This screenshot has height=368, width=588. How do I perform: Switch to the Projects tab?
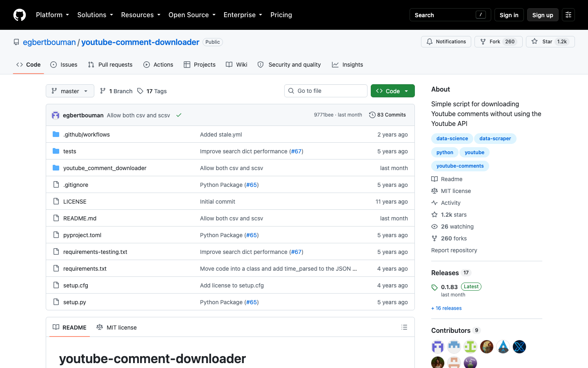200,65
